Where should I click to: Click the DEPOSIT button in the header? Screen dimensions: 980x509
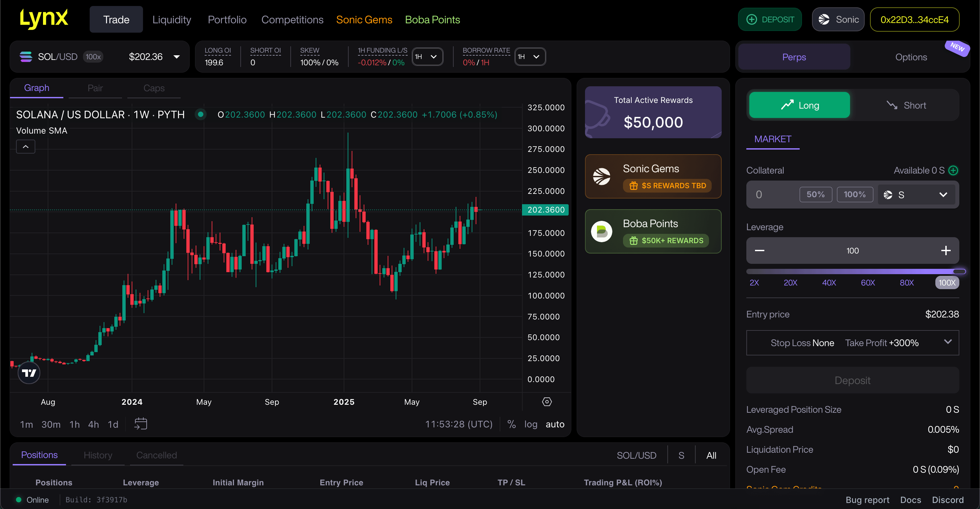tap(770, 19)
